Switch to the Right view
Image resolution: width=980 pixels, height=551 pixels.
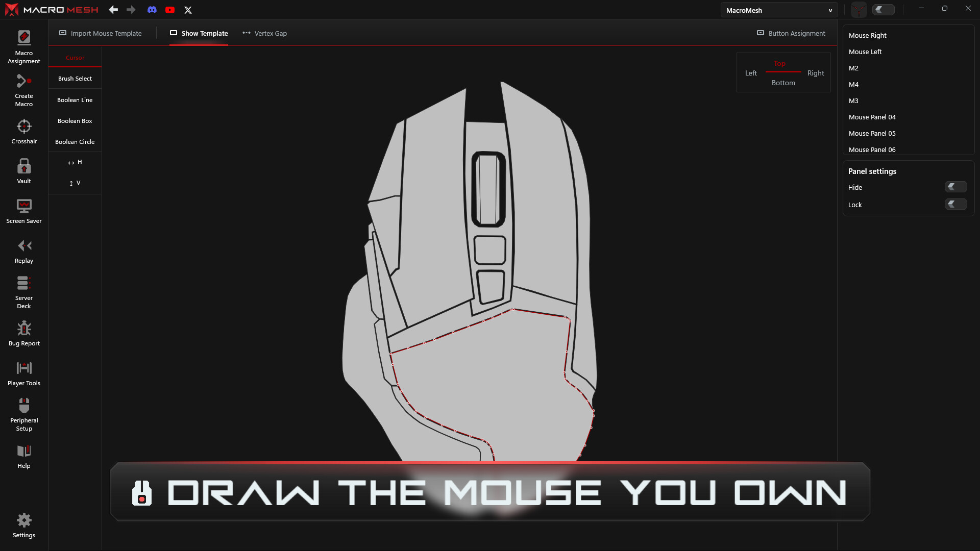[816, 73]
